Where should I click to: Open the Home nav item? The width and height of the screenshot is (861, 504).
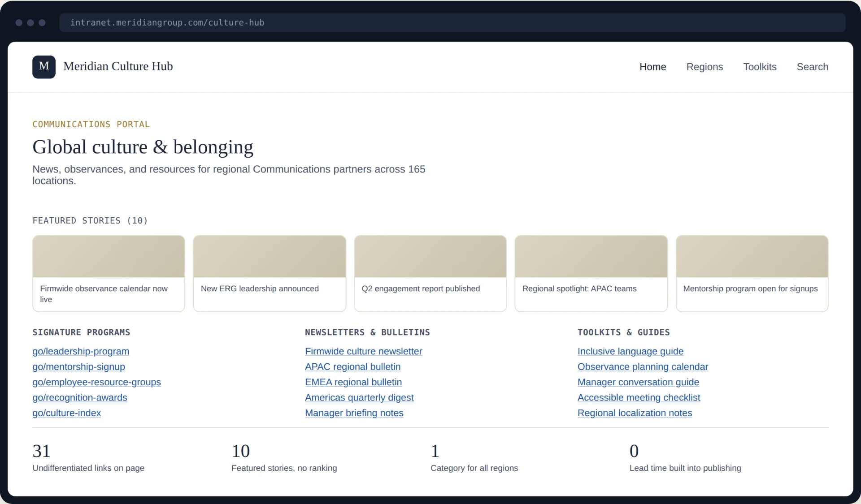652,67
